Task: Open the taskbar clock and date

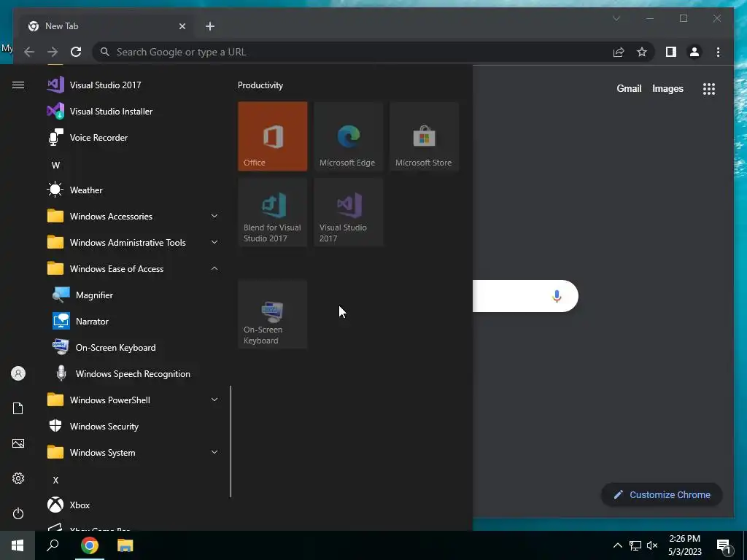Action: tap(684, 545)
